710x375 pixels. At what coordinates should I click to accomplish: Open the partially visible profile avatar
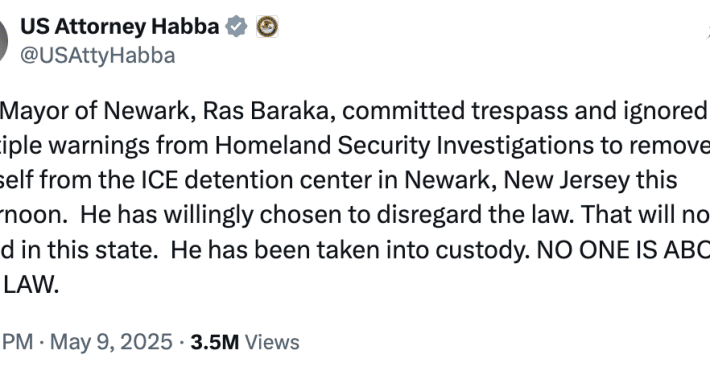[x=4, y=41]
